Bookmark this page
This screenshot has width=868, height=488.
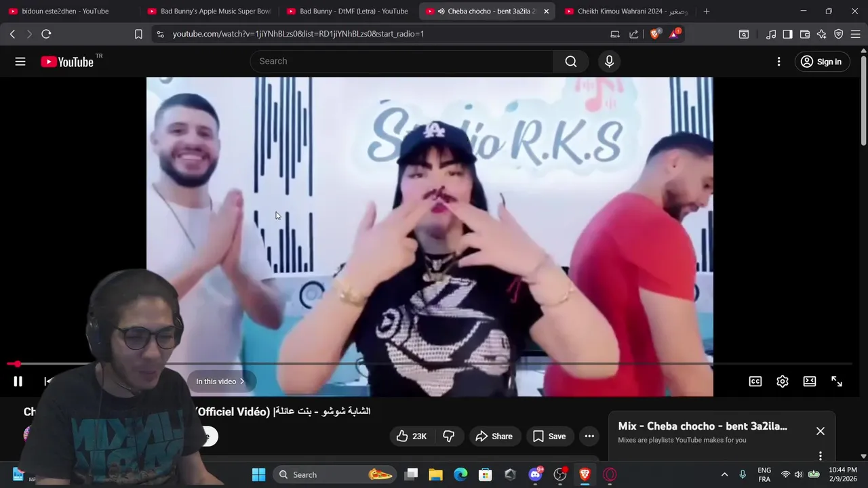click(x=138, y=34)
